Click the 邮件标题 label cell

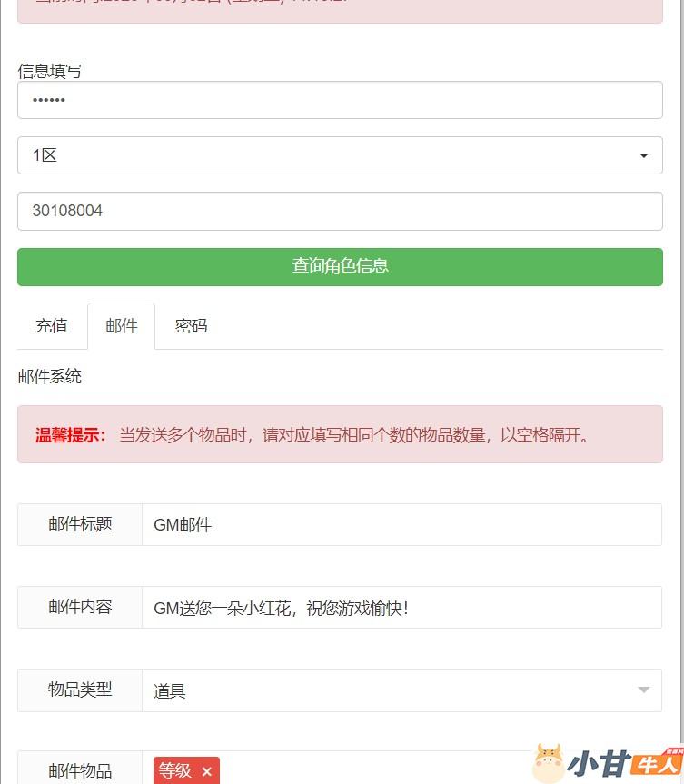[80, 525]
